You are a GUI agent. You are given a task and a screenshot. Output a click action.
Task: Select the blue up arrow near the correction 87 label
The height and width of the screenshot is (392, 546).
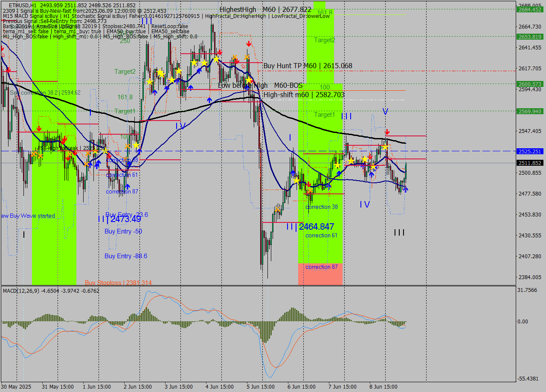click(x=128, y=186)
